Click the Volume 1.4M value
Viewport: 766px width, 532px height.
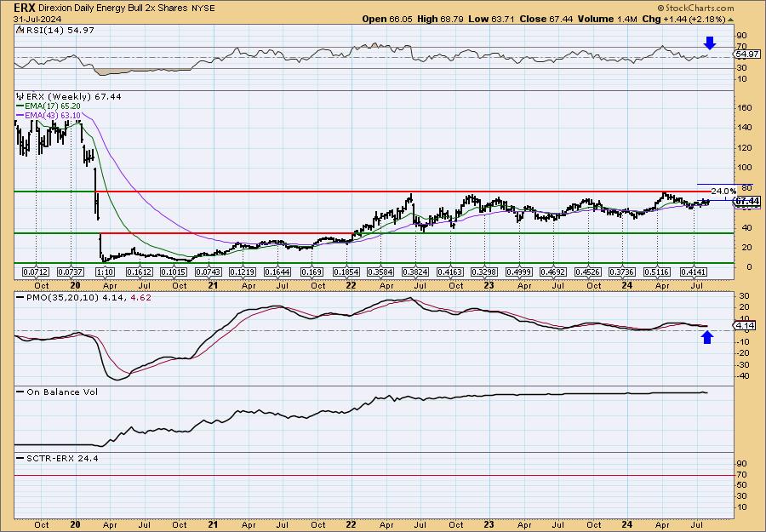click(x=607, y=19)
